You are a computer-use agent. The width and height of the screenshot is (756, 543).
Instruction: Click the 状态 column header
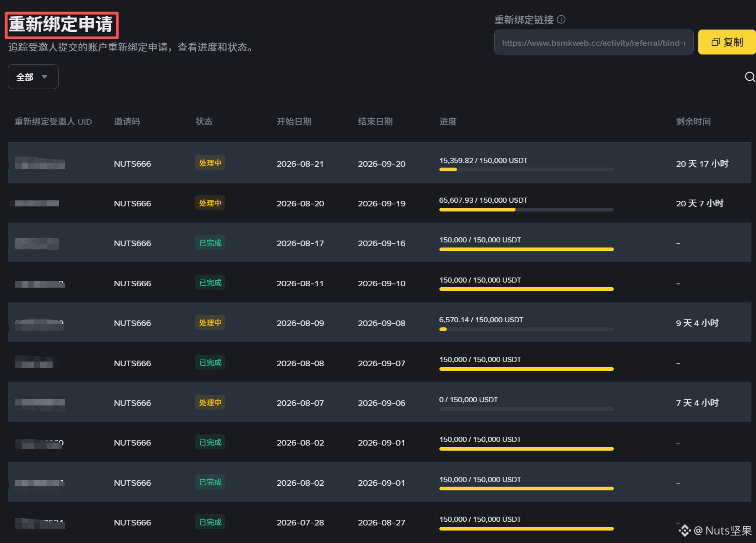[204, 121]
